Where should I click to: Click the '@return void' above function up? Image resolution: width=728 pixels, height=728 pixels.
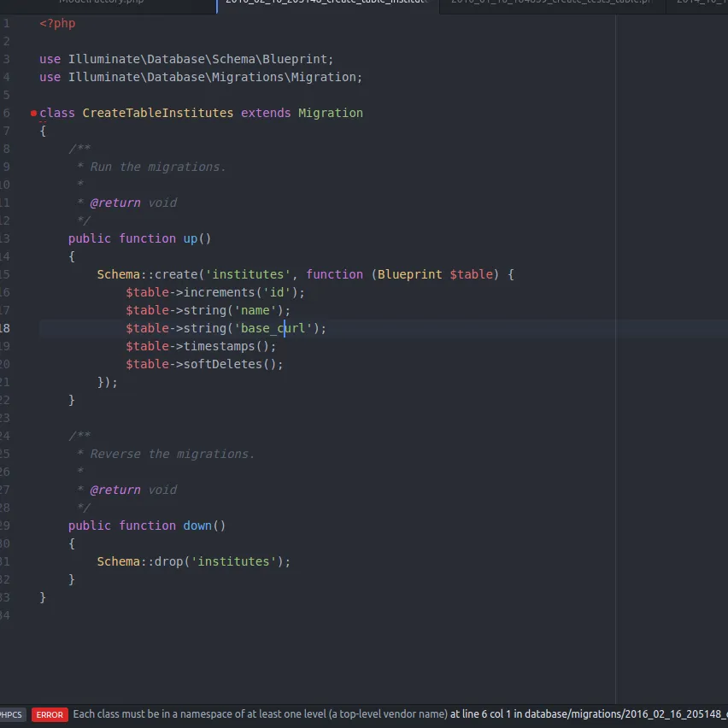coord(133,203)
